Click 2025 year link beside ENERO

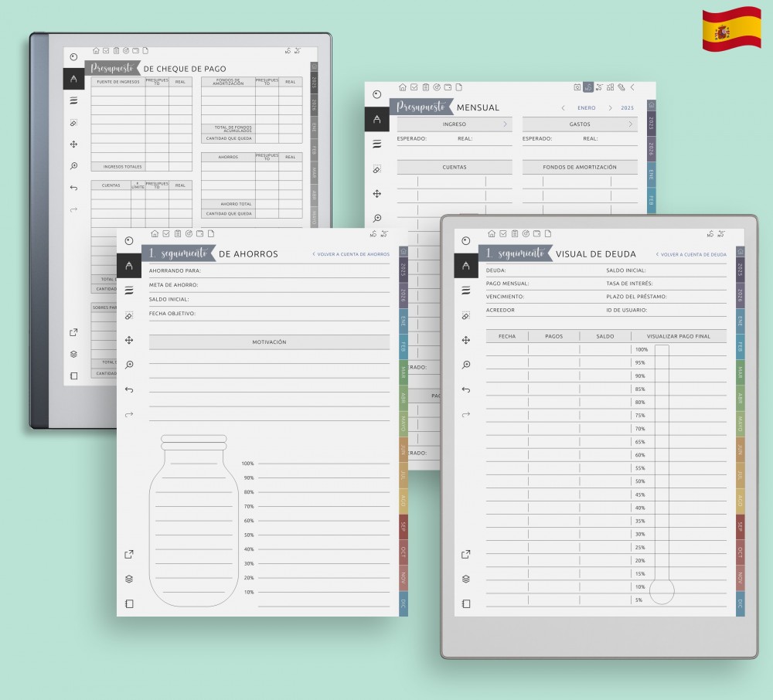pyautogui.click(x=628, y=108)
